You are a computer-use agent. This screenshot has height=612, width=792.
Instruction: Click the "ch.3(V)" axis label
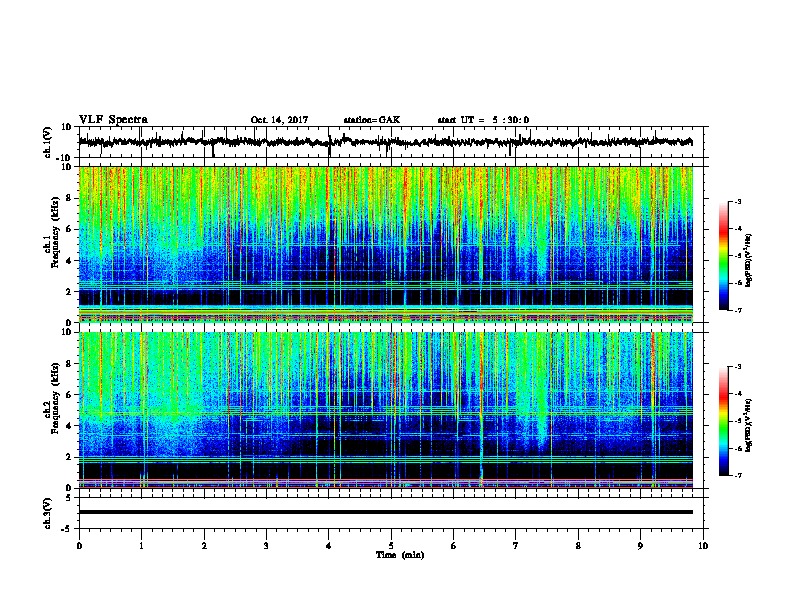[47, 513]
